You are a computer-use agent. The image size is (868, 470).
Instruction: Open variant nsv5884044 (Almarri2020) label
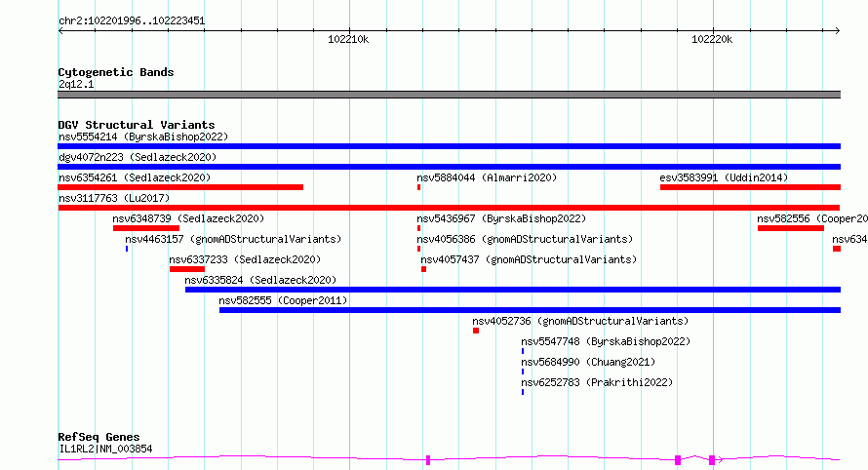pyautogui.click(x=487, y=177)
